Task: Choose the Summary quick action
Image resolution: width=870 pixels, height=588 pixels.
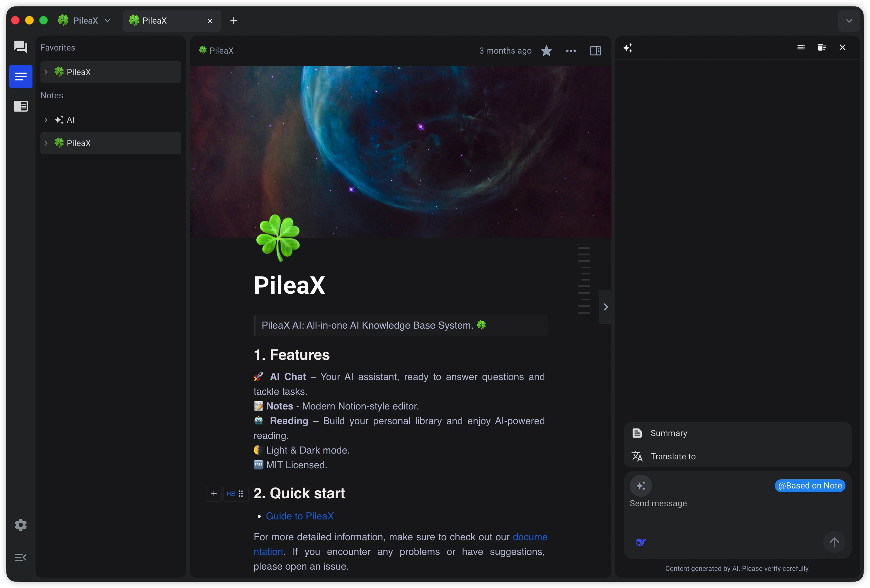Action: (x=737, y=433)
